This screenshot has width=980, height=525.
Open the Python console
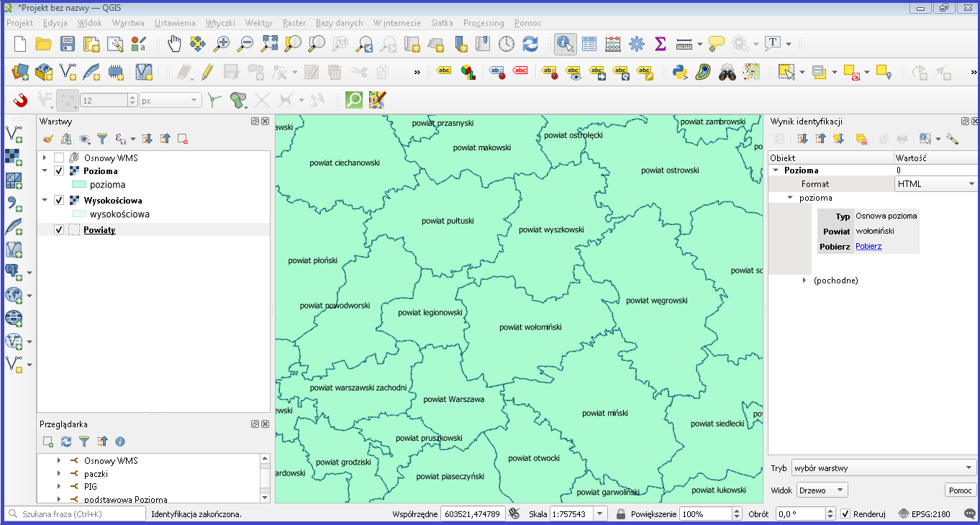[679, 71]
